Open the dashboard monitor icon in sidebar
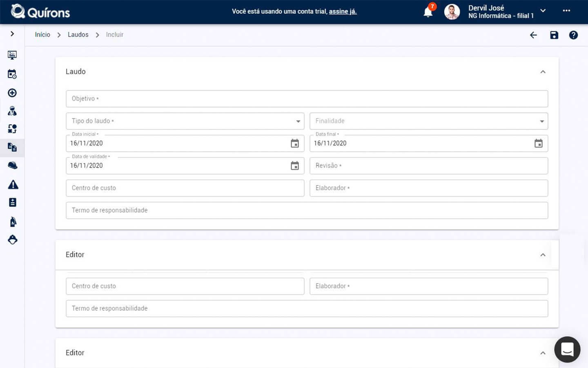 pos(12,55)
